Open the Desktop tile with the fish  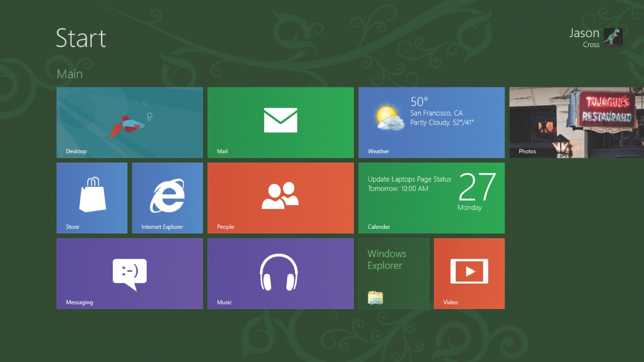129,122
